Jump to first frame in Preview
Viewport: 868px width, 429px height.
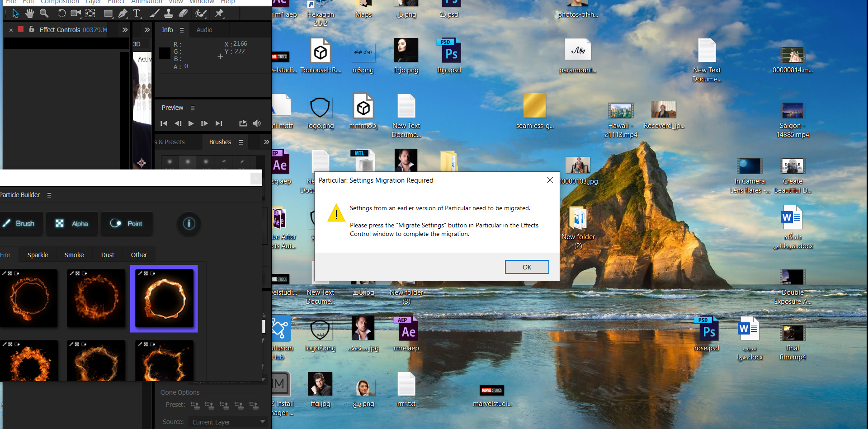164,123
